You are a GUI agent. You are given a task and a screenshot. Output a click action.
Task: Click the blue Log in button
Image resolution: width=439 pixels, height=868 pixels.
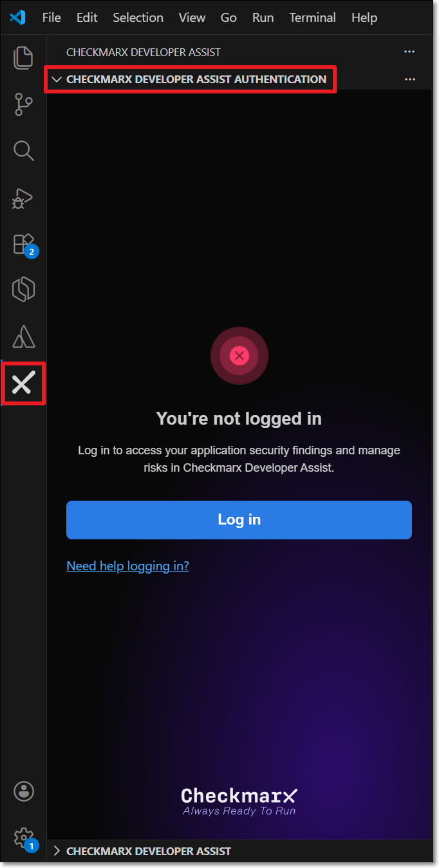tap(239, 520)
